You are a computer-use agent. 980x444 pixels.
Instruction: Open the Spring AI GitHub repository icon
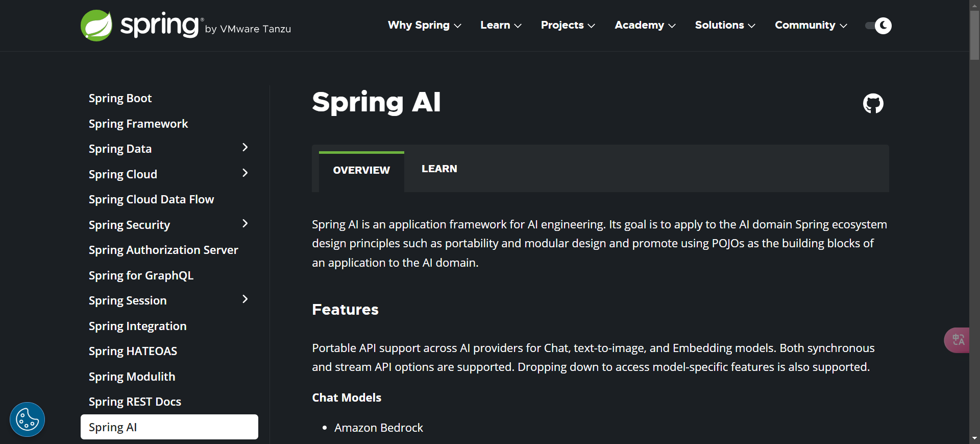pyautogui.click(x=873, y=103)
